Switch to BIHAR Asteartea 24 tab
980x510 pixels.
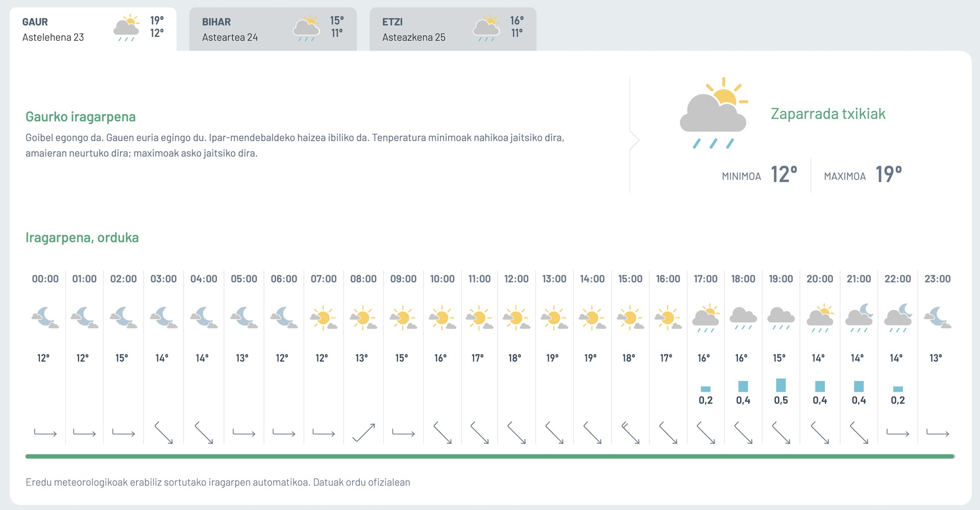273,29
